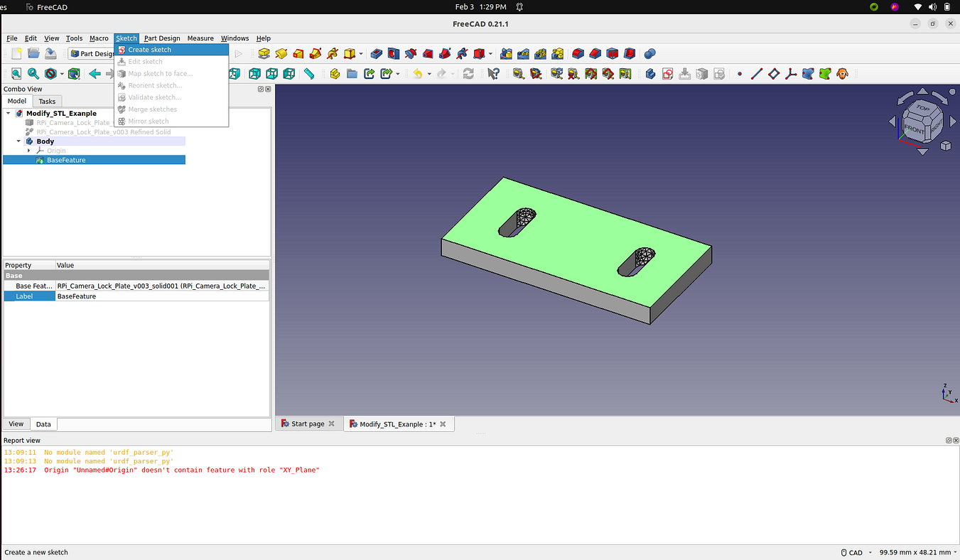Click the Open file folder icon

coord(33,53)
